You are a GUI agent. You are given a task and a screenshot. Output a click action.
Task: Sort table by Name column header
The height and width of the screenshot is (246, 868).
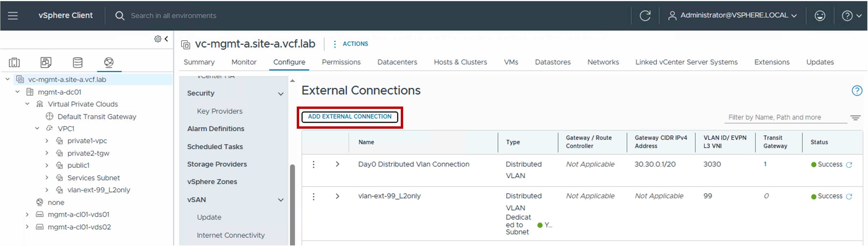coord(366,142)
